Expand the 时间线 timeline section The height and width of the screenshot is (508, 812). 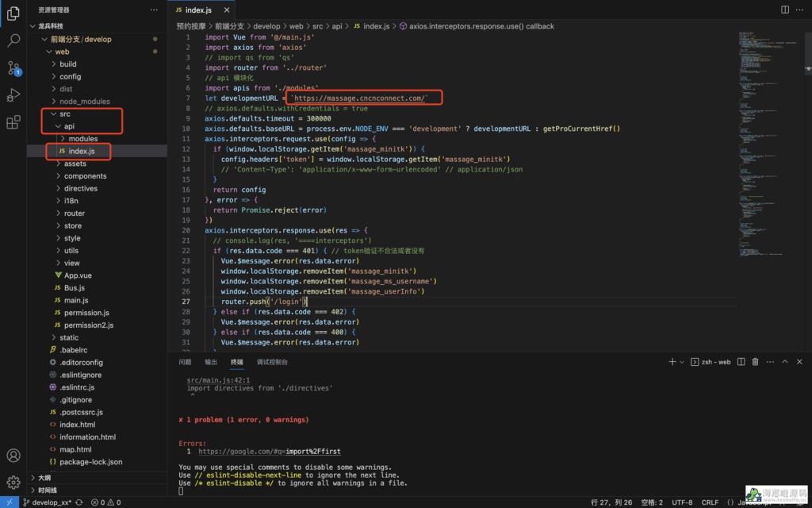(x=47, y=490)
